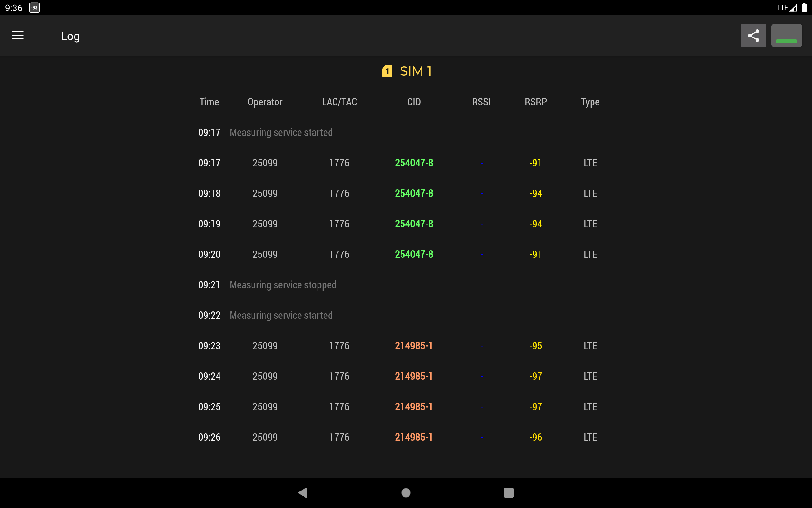Tap RSRP -94 in the 09:18 row

point(535,193)
